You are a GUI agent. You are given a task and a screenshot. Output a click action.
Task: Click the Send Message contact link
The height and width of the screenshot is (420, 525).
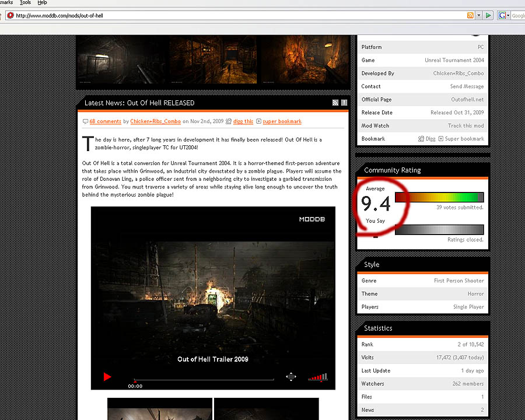(467, 86)
